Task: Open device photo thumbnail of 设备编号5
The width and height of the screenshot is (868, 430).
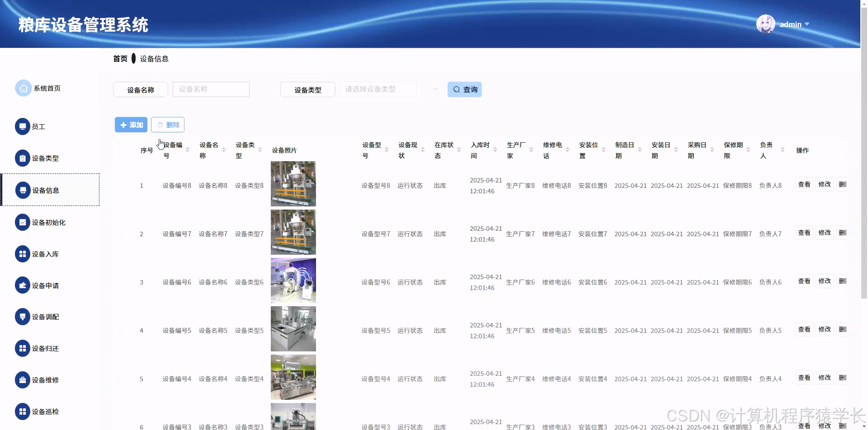Action: click(293, 329)
